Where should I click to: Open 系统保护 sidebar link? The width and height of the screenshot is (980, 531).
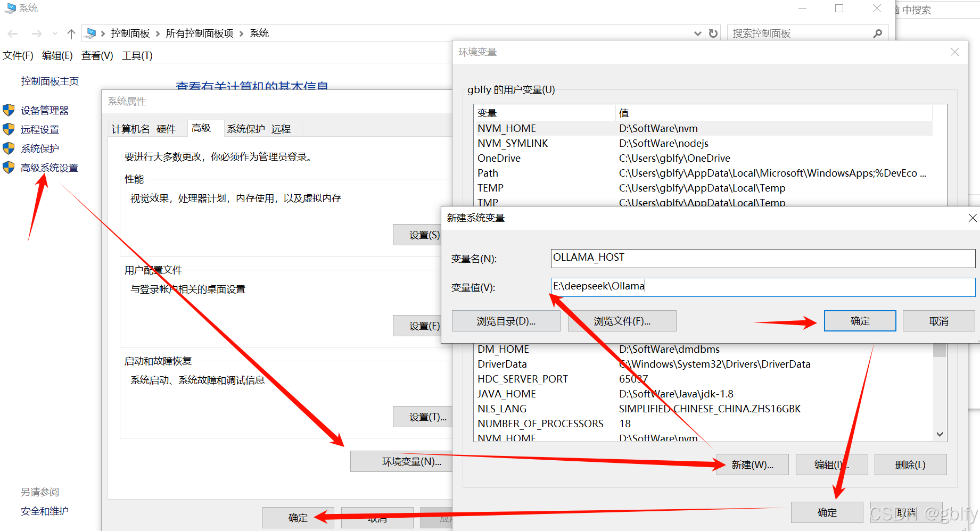tap(40, 148)
